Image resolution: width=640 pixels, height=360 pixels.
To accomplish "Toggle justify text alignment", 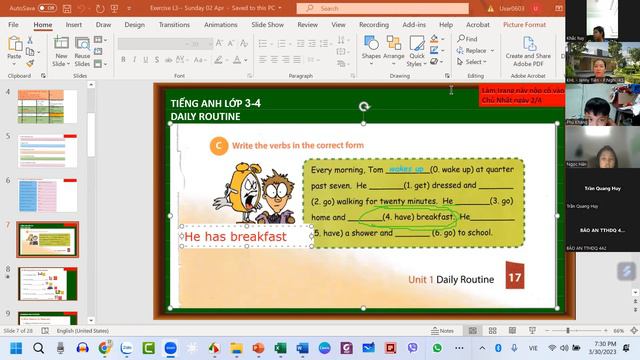I will tap(297, 60).
